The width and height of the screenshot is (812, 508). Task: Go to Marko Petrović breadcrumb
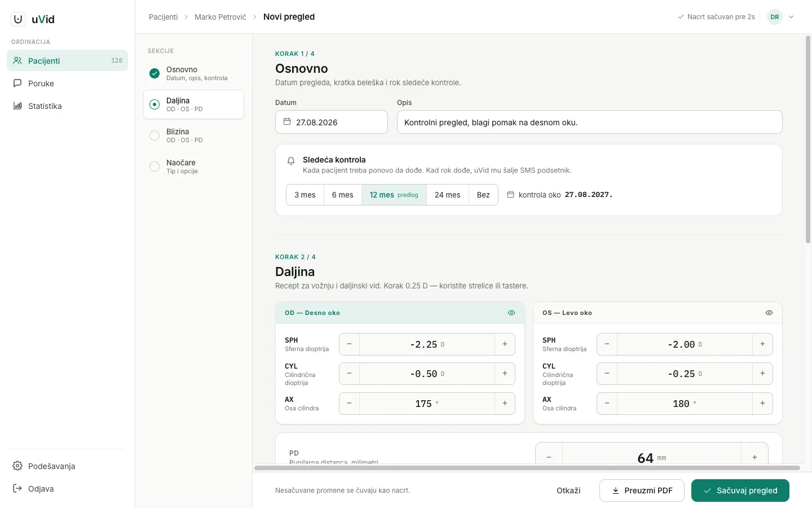tap(220, 17)
